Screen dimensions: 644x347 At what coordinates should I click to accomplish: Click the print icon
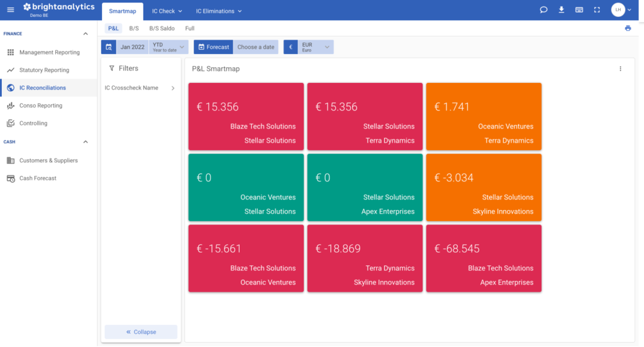(x=628, y=28)
